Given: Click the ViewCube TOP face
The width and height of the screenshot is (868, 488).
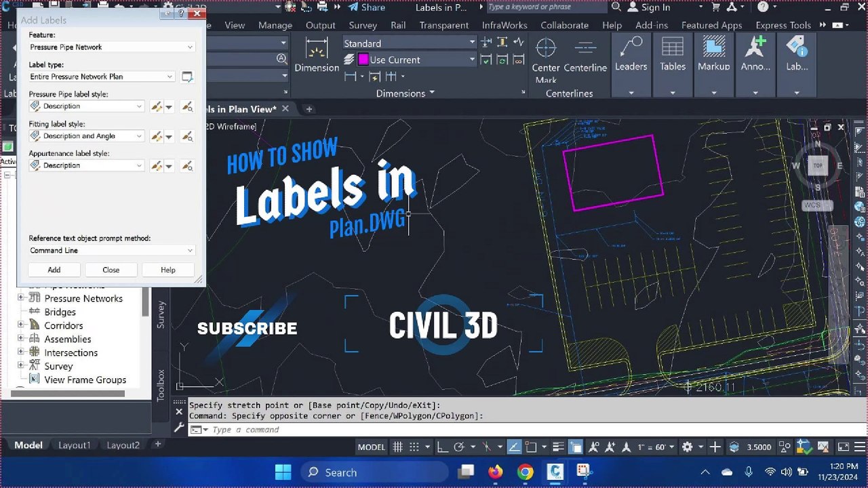Looking at the screenshot, I should point(818,165).
